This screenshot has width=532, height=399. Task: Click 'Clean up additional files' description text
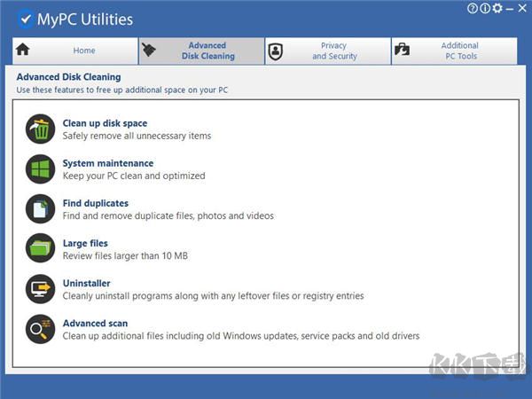click(x=241, y=336)
